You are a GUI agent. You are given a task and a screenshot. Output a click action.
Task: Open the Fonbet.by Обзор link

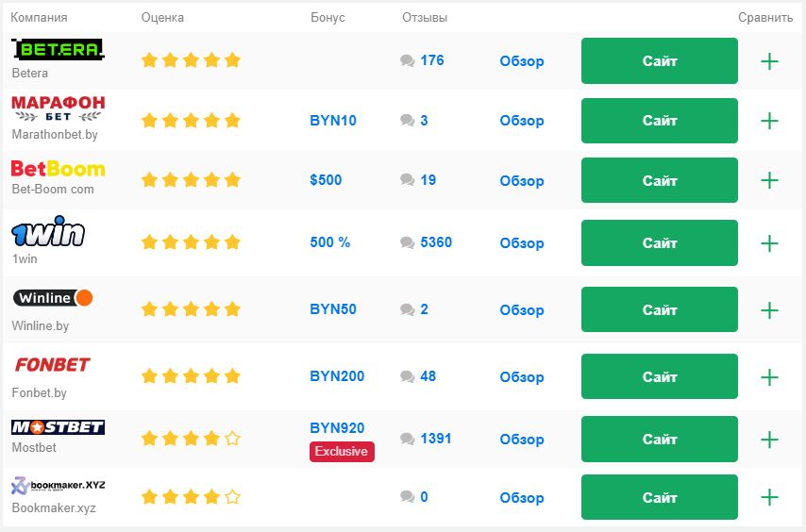[522, 377]
